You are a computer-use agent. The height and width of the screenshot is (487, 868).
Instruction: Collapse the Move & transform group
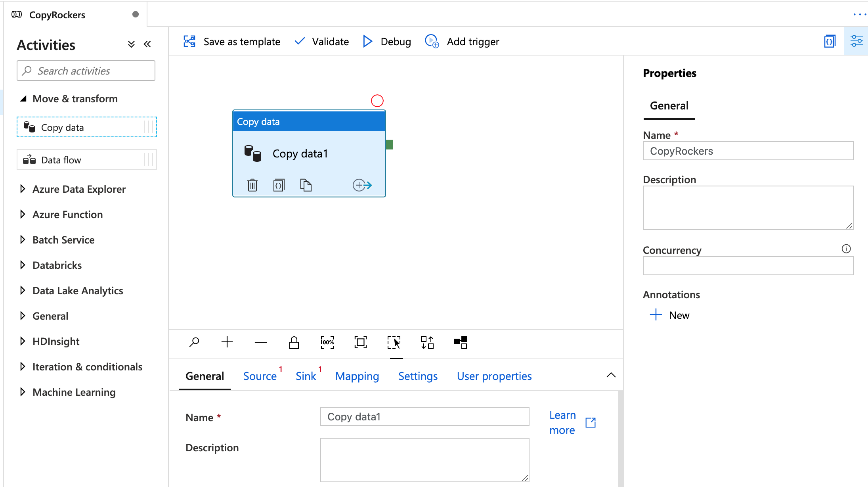23,98
